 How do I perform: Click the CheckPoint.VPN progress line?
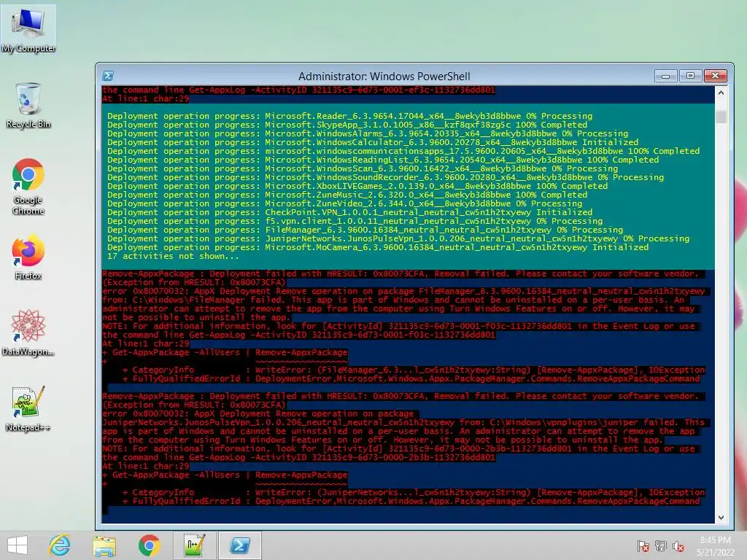pyautogui.click(x=349, y=212)
